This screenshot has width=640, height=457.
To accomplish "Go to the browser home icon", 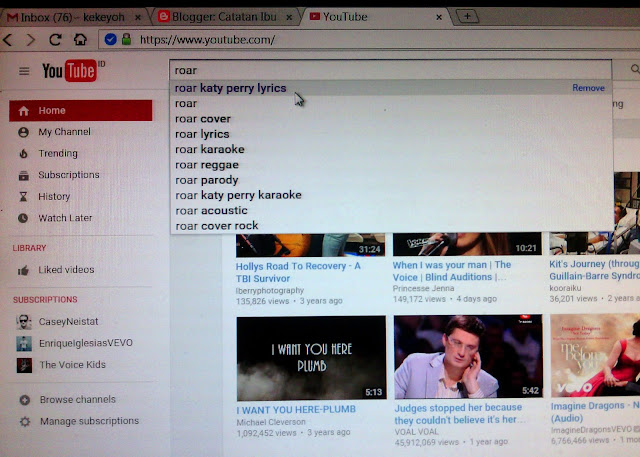I will click(80, 40).
